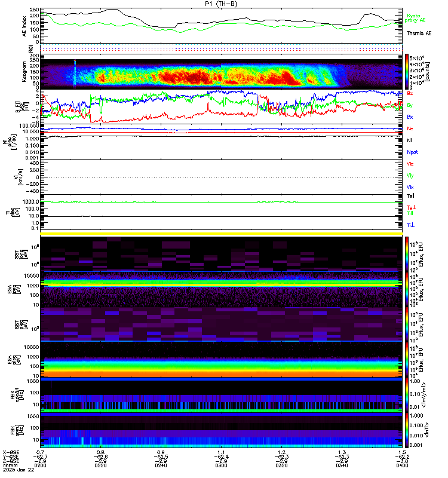The width and height of the screenshot is (448, 478).
Task: Click the FBK scm nT color bar
Action: pyautogui.click(x=407, y=430)
